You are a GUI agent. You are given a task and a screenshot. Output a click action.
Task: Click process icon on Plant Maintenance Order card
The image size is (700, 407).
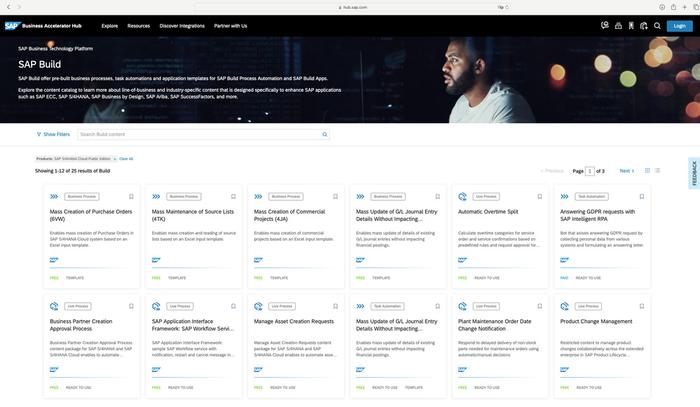462,306
